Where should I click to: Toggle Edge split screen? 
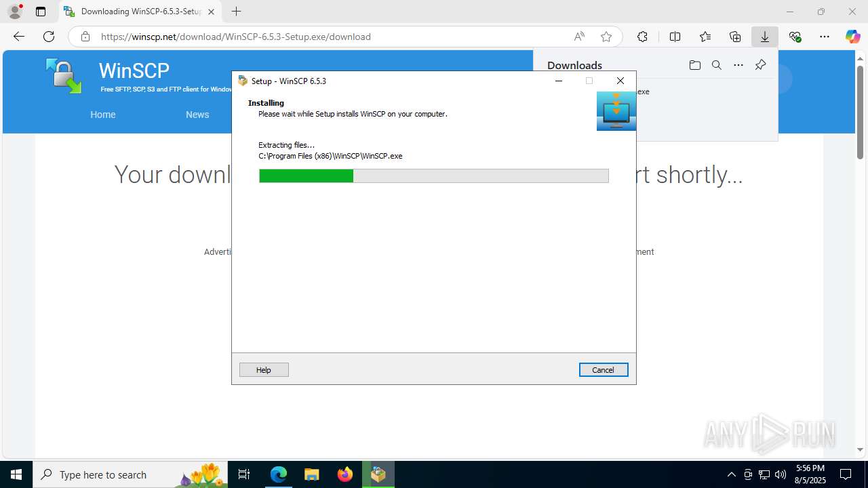tap(675, 37)
